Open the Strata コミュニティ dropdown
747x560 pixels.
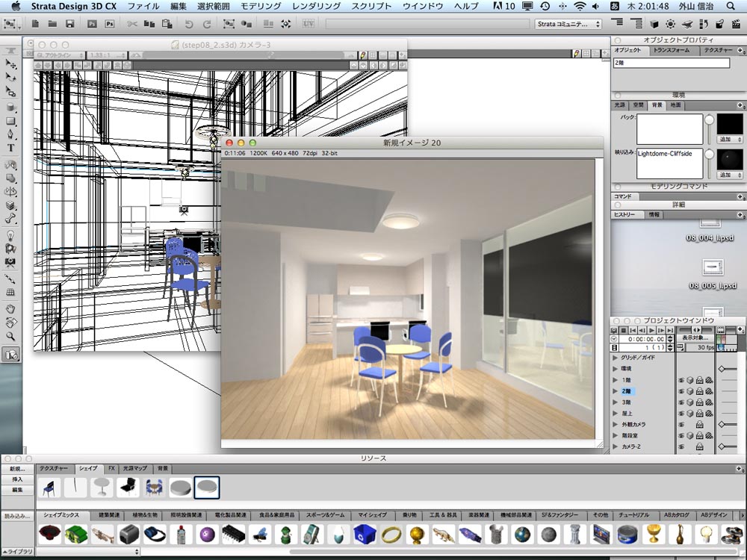pyautogui.click(x=568, y=24)
